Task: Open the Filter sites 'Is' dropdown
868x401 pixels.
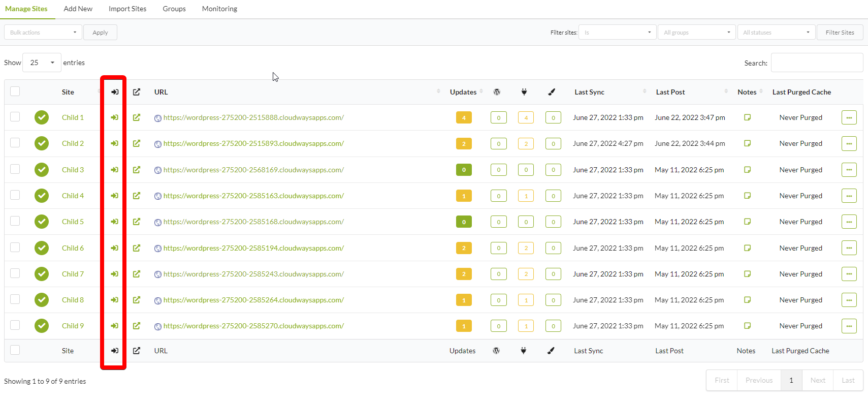Action: (617, 33)
